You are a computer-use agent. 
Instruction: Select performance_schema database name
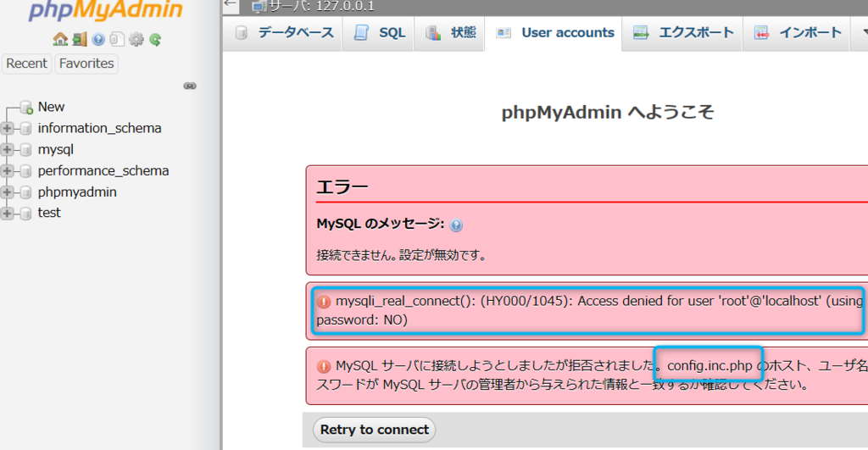[103, 171]
